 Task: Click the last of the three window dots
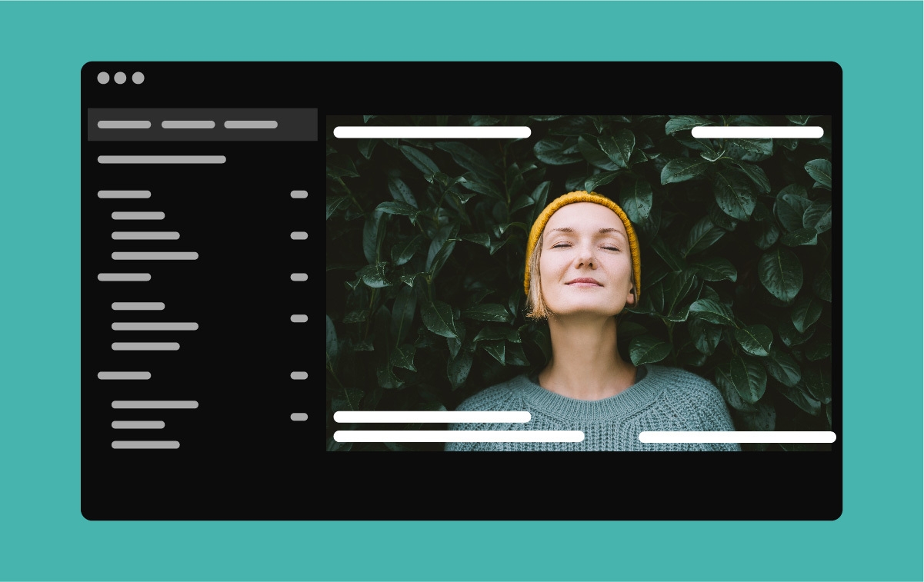[138, 78]
